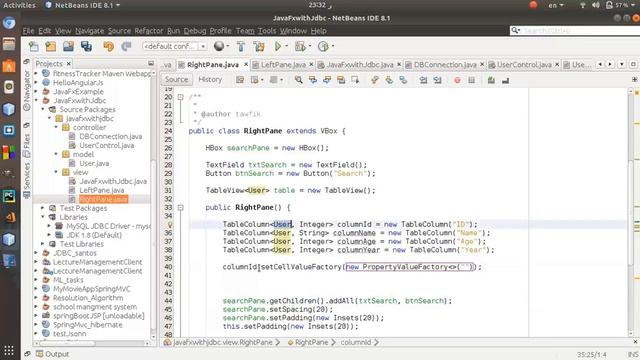The width and height of the screenshot is (640, 360).
Task: Open the File menu
Action: pos(28,31)
